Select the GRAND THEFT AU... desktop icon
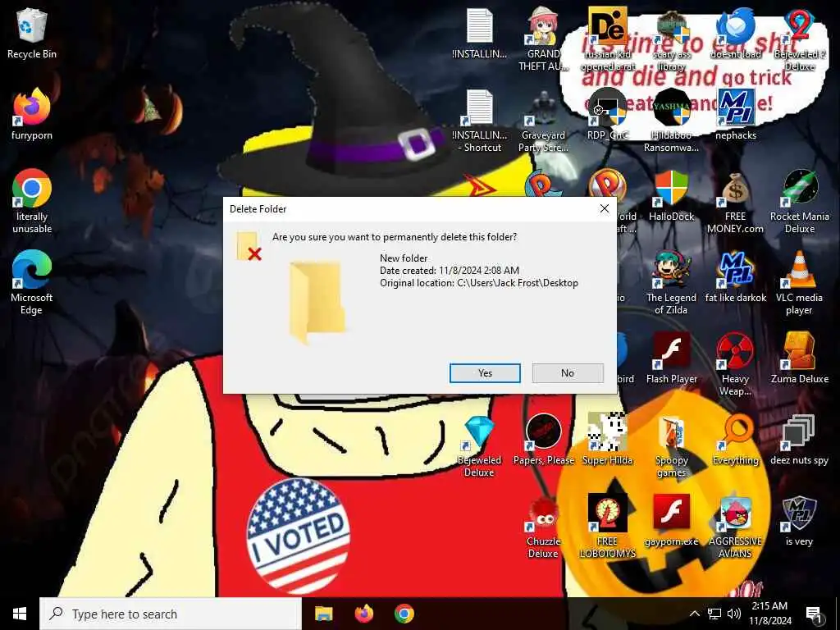 tap(543, 39)
